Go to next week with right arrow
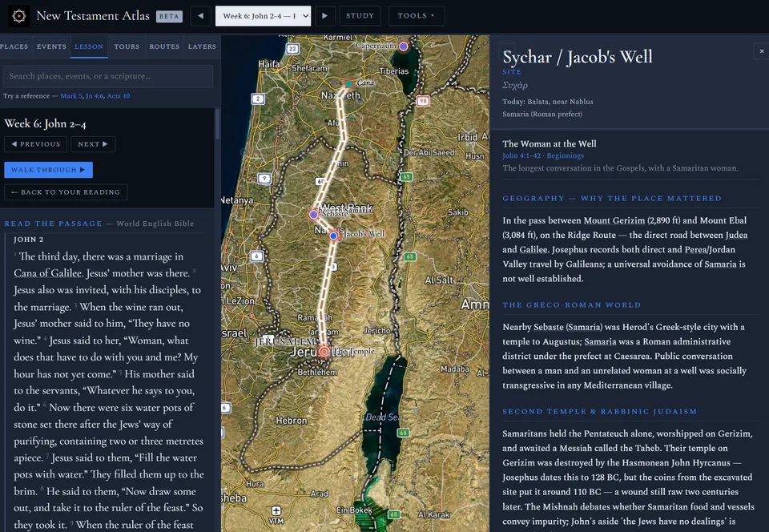769x532 pixels. coord(324,16)
